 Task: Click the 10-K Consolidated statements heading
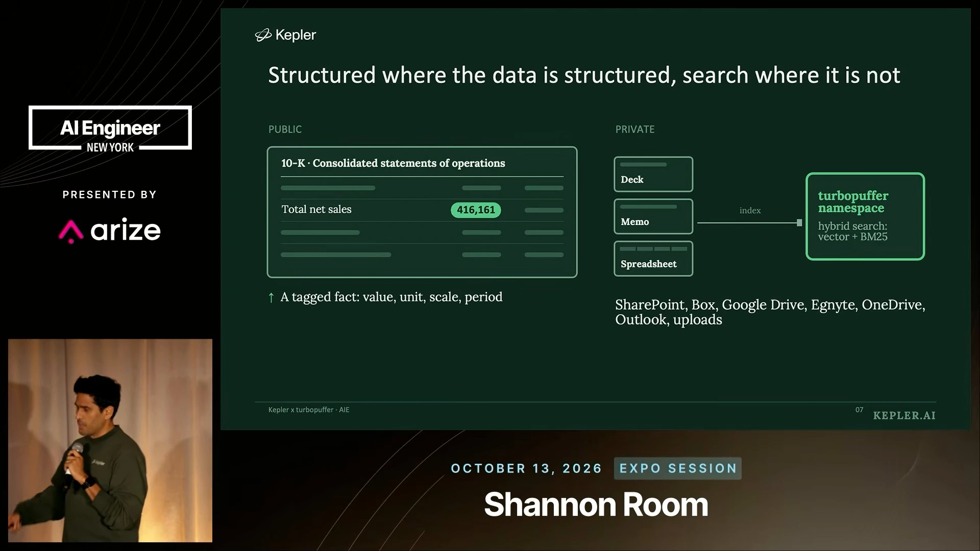coord(393,163)
